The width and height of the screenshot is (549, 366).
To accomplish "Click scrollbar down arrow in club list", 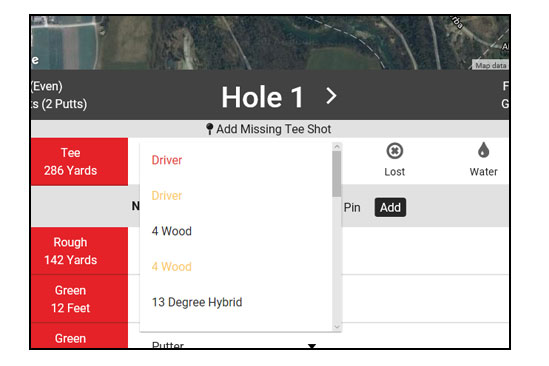I will pyautogui.click(x=337, y=327).
